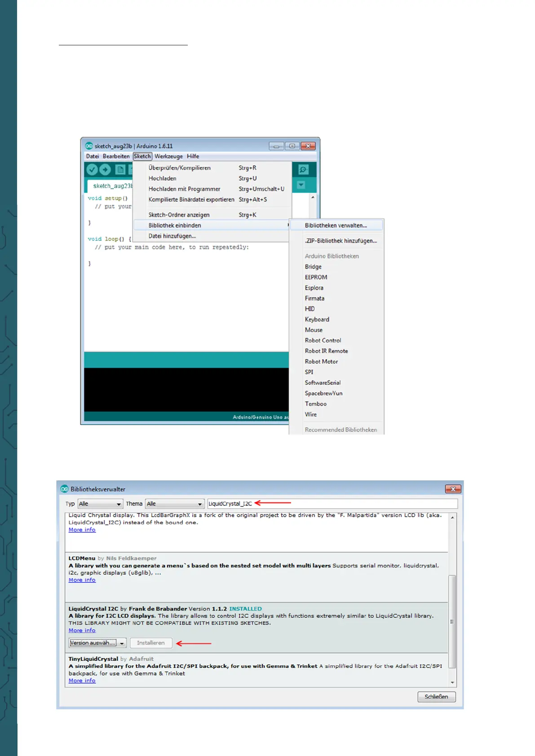Select the LCDMenu library entry title

pyautogui.click(x=82, y=558)
